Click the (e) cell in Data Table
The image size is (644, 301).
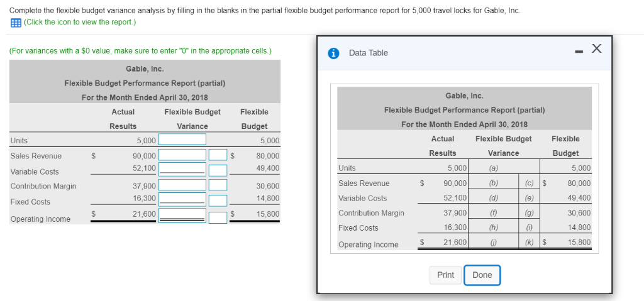click(x=530, y=198)
